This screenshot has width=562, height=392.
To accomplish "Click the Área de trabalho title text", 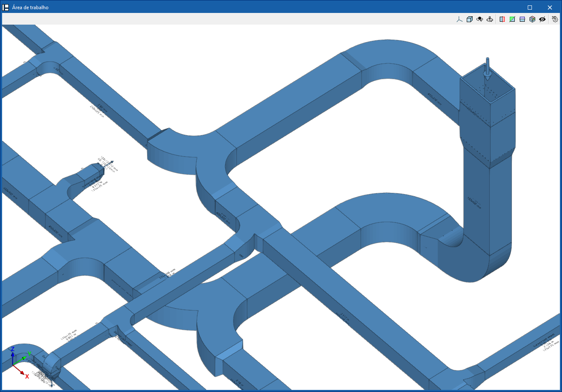I will (x=30, y=8).
